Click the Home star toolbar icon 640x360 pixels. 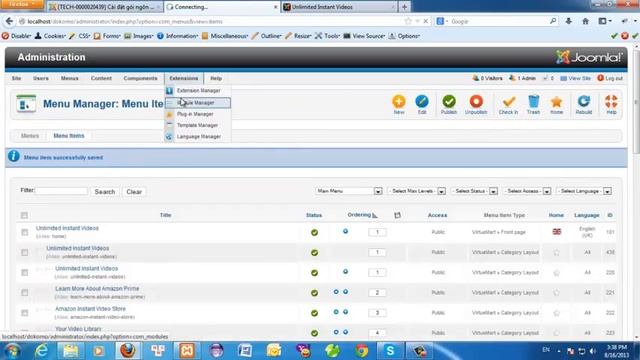click(556, 104)
